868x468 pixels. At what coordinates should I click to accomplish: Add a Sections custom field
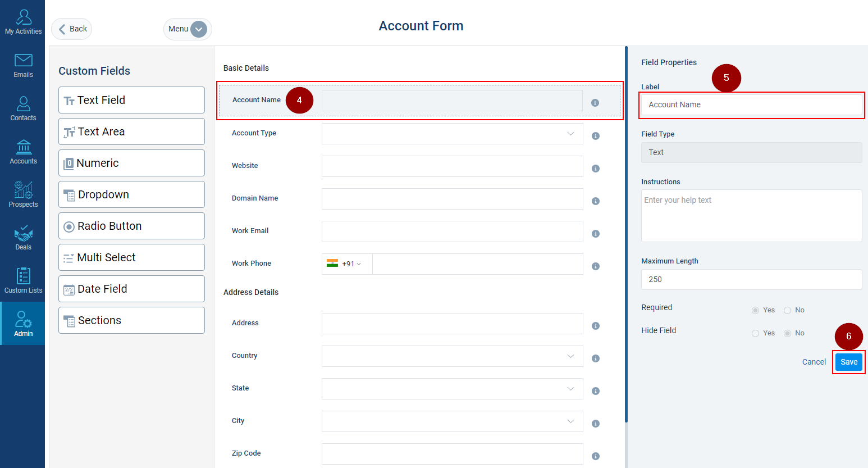[131, 320]
